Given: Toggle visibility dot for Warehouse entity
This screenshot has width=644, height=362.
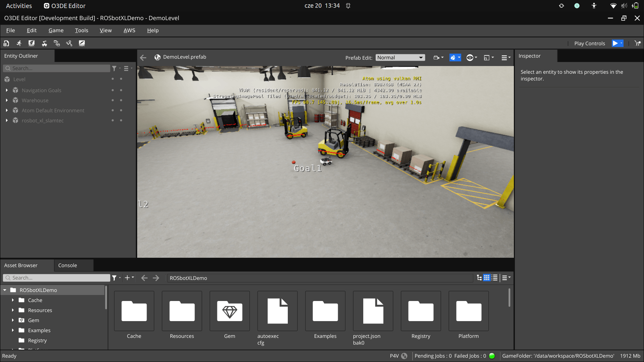Looking at the screenshot, I should point(113,101).
